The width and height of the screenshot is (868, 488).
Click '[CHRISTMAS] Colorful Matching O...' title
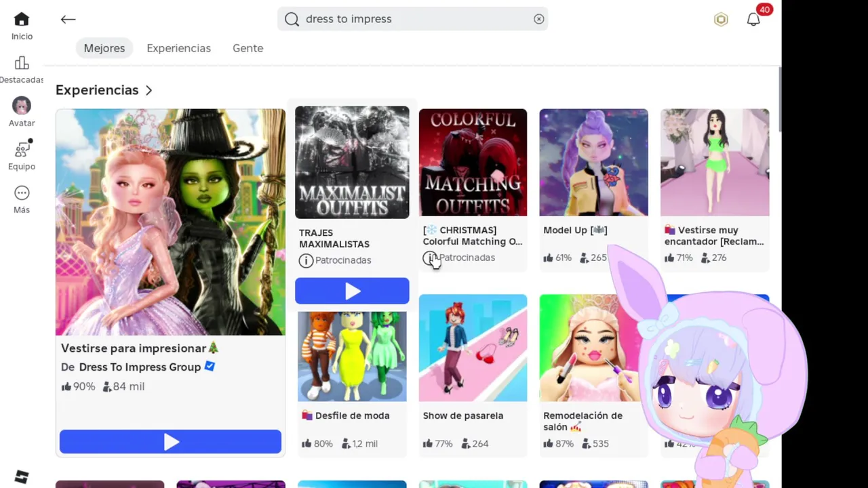coord(473,236)
